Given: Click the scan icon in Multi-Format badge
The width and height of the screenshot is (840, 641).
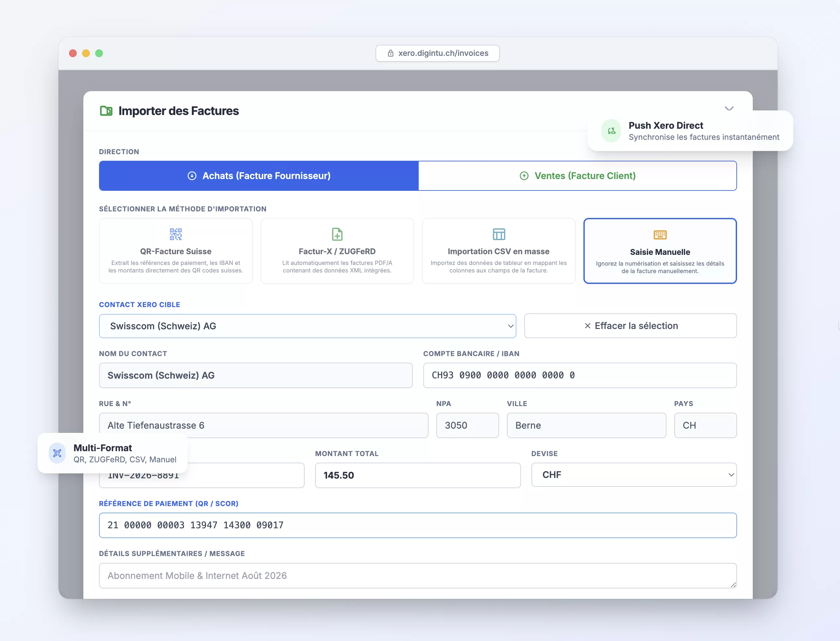Looking at the screenshot, I should point(57,453).
